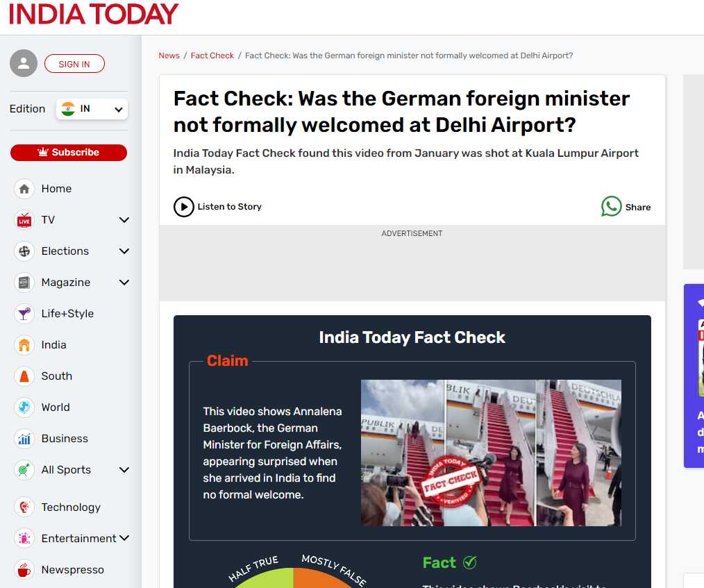Click the green Fact verified checkmark icon
The image size is (704, 588).
(x=469, y=562)
